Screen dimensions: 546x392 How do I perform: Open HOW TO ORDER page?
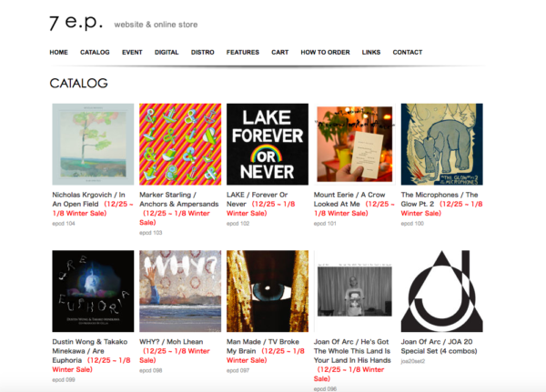click(x=325, y=52)
